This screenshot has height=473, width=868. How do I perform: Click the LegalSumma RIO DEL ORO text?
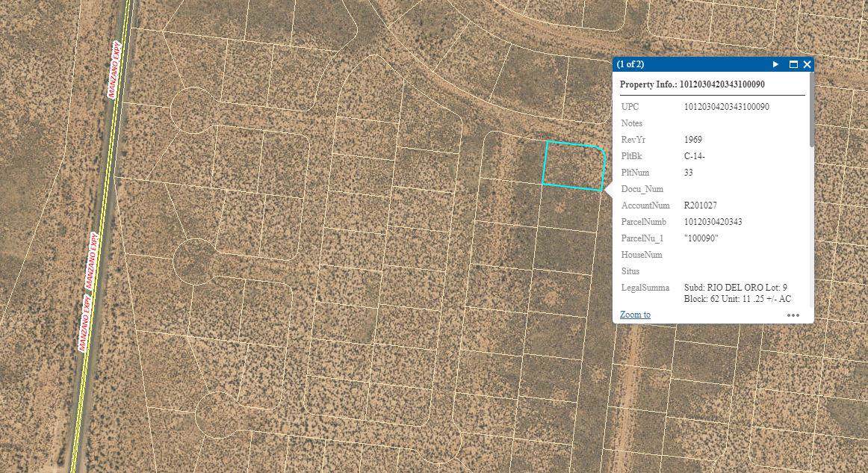point(738,293)
